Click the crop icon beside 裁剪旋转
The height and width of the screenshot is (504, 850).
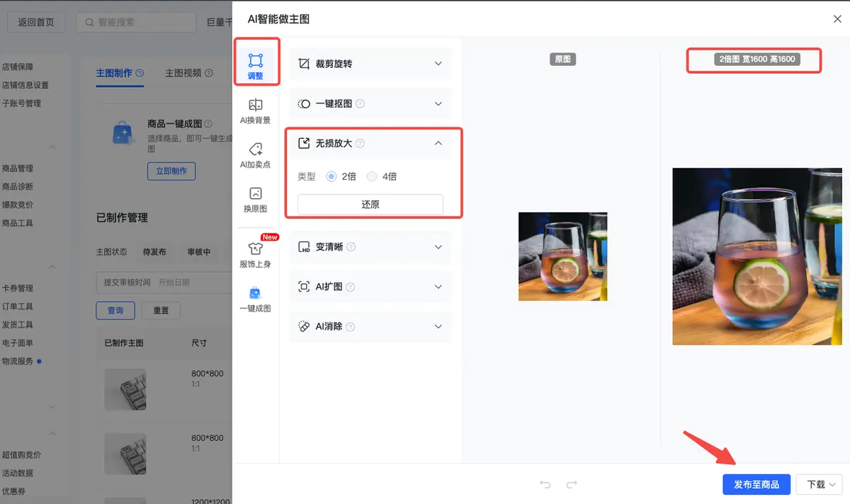coord(304,64)
